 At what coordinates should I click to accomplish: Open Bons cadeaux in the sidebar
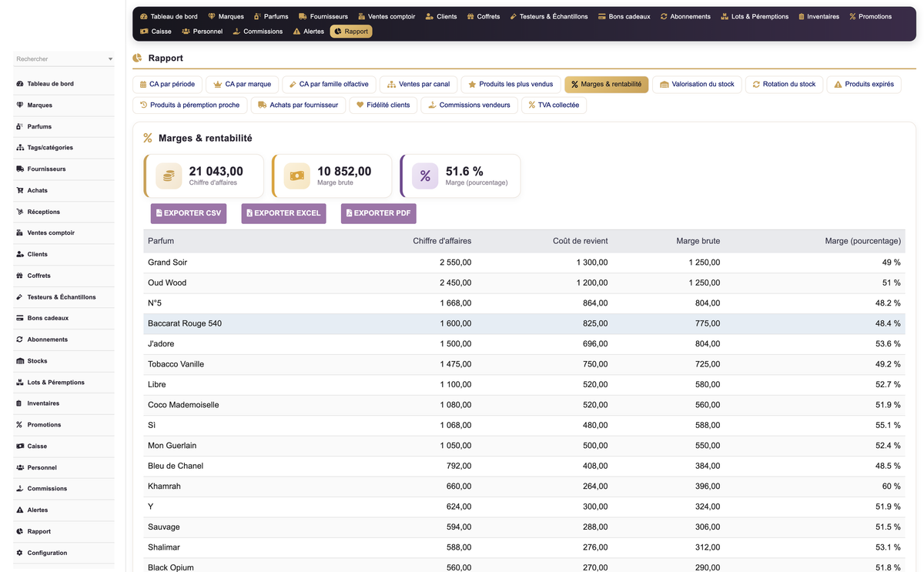point(63,318)
